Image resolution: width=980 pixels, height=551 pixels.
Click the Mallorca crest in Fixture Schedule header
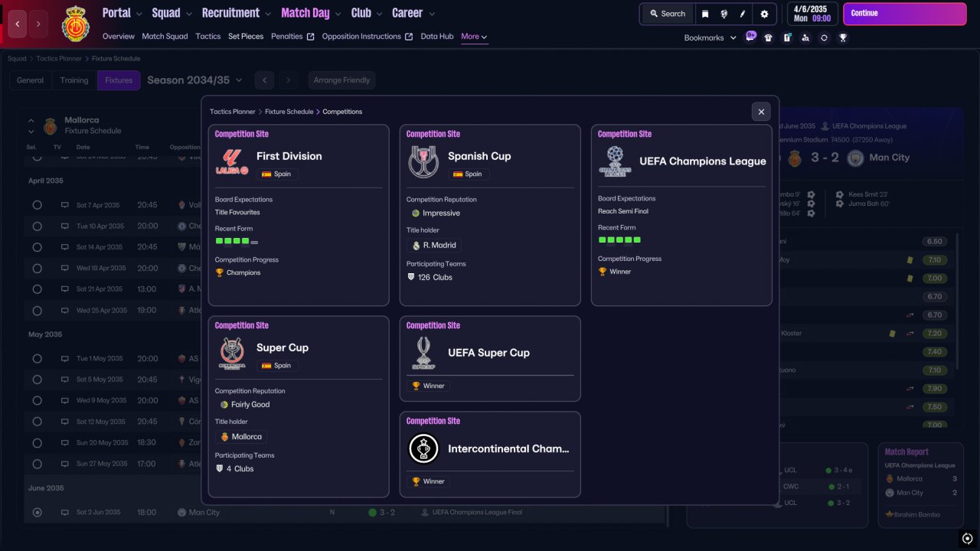click(51, 126)
